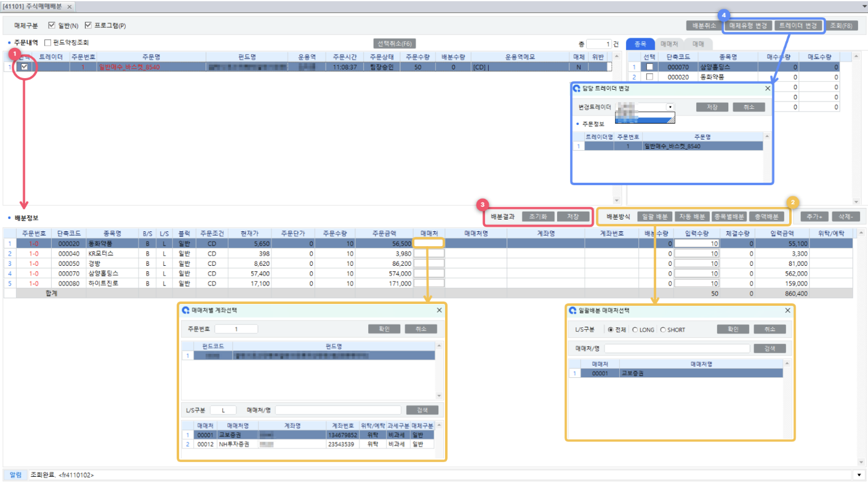
Task: Click the 총 count field
Action: [x=598, y=44]
